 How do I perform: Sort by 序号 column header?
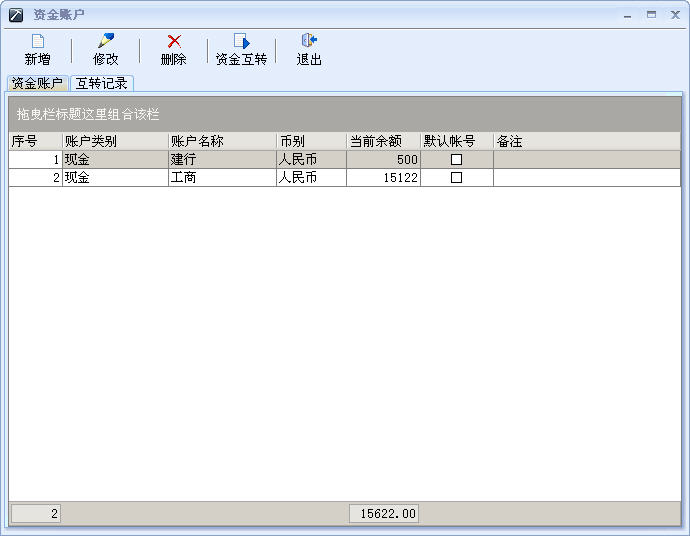pyautogui.click(x=36, y=141)
